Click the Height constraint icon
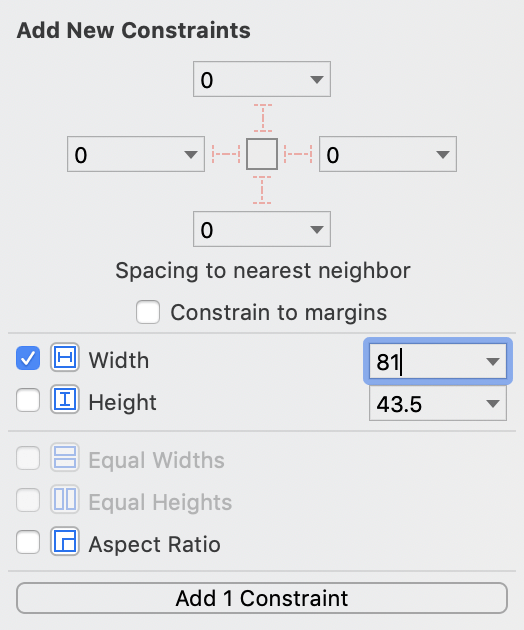The height and width of the screenshot is (630, 524). point(65,399)
